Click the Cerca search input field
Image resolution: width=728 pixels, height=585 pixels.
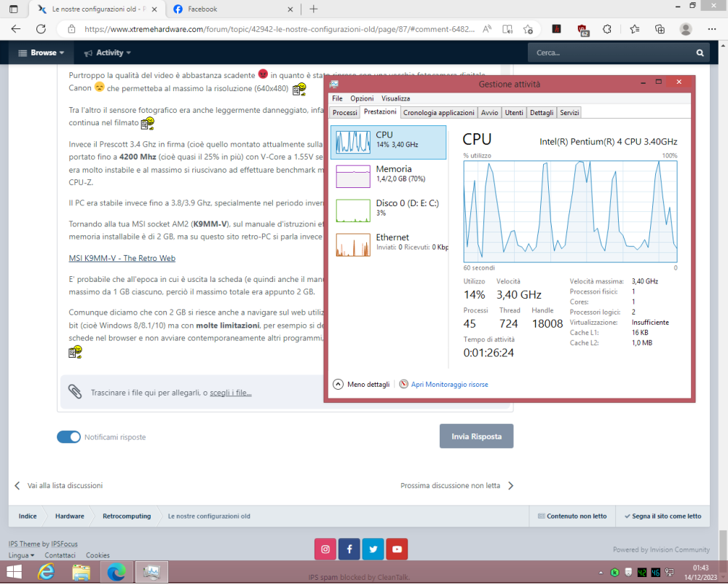tap(612, 53)
